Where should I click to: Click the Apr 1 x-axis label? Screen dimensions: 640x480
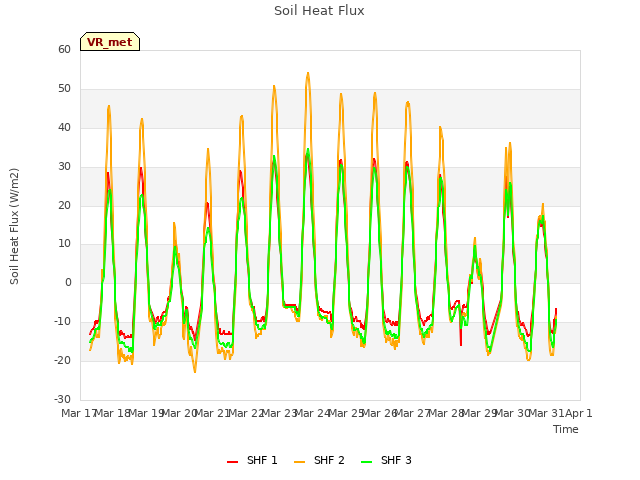tap(579, 413)
